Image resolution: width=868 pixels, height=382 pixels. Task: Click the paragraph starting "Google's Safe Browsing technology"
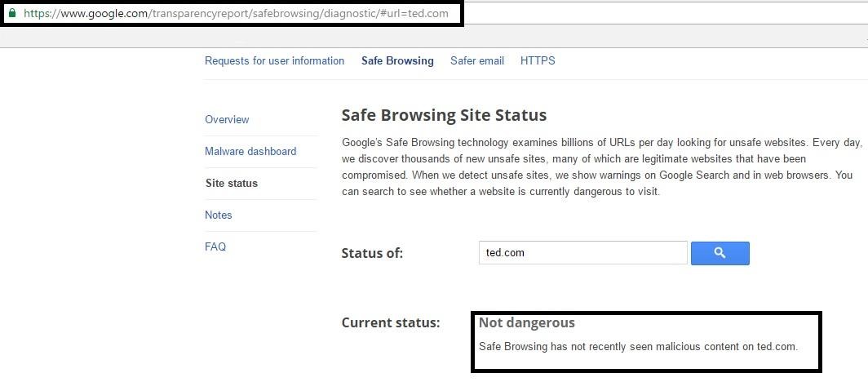pos(602,168)
